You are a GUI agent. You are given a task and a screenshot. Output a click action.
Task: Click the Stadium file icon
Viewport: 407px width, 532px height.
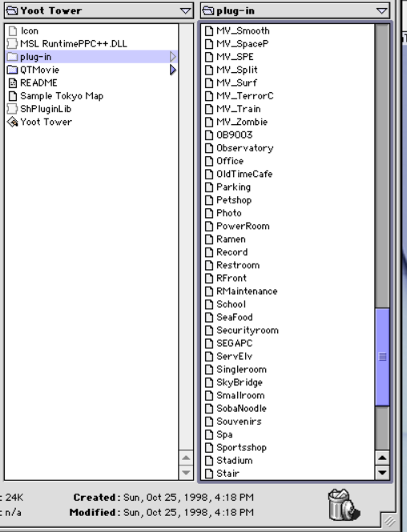pyautogui.click(x=209, y=461)
